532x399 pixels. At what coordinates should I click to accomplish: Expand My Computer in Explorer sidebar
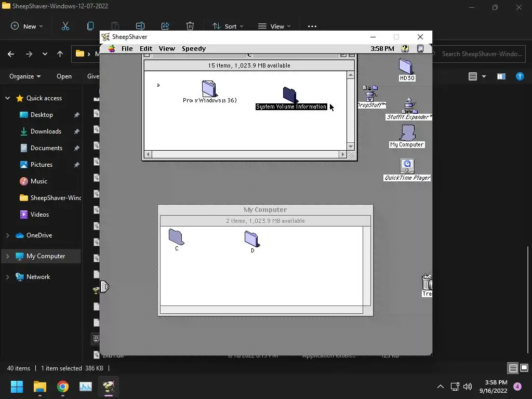7,256
